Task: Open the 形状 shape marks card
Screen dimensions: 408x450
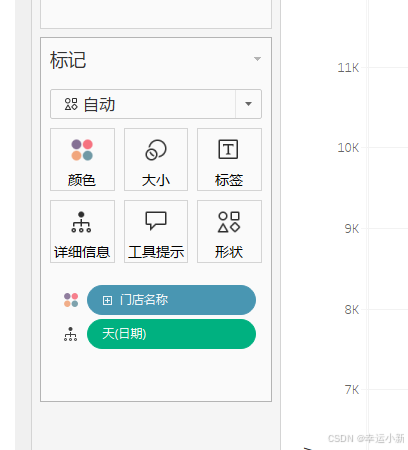Action: click(229, 231)
